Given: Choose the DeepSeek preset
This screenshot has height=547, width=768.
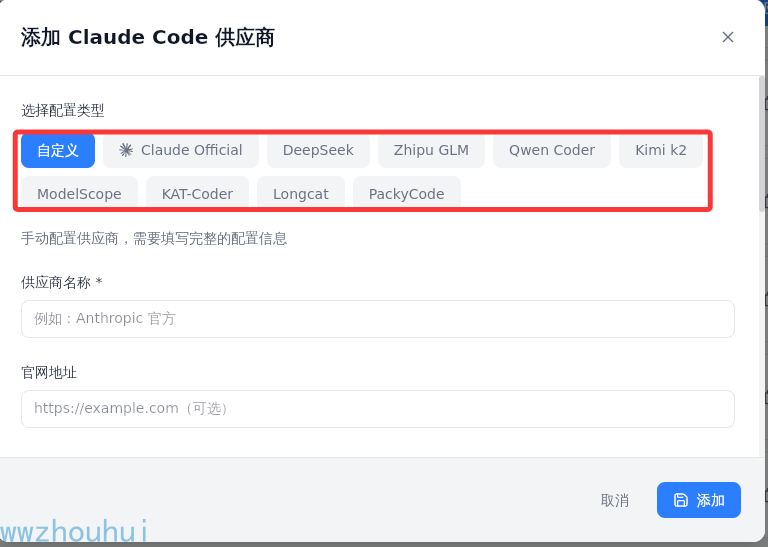Looking at the screenshot, I should click(318, 150).
